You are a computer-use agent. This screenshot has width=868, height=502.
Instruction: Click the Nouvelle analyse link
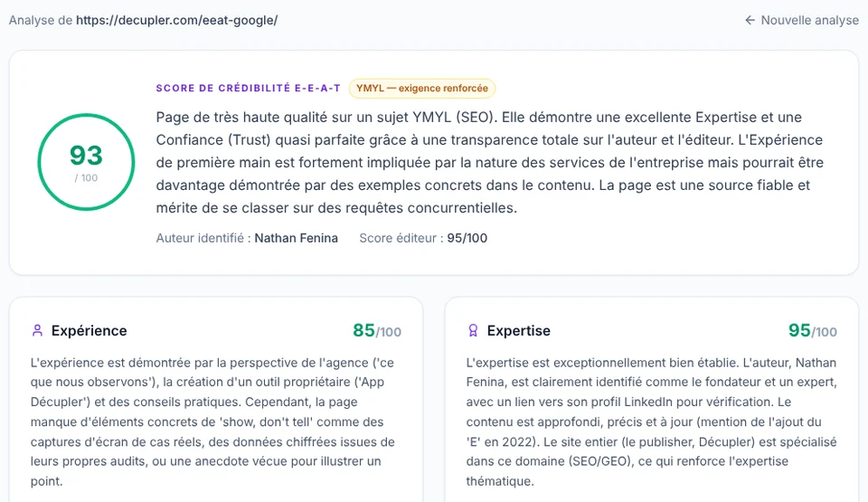pos(802,21)
